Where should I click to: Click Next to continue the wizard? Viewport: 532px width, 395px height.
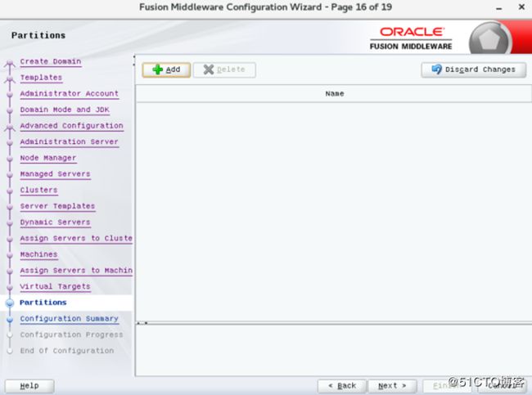(x=392, y=386)
